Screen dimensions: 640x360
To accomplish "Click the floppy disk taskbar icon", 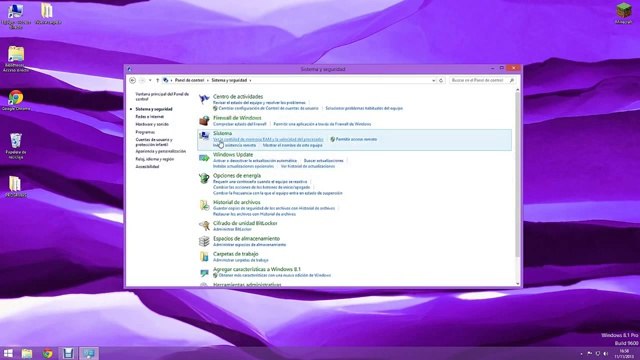I will 68,353.
